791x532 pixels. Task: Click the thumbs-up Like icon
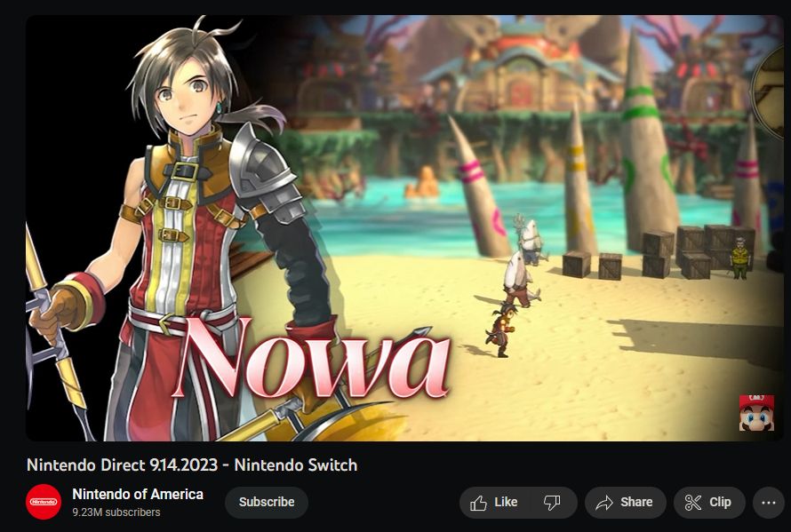click(478, 503)
